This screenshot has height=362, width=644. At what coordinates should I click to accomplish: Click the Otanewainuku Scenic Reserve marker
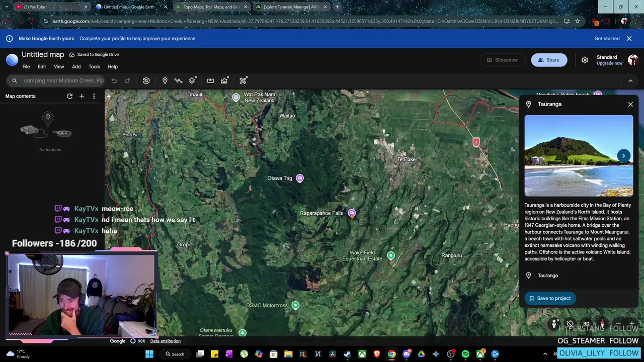pyautogui.click(x=243, y=333)
